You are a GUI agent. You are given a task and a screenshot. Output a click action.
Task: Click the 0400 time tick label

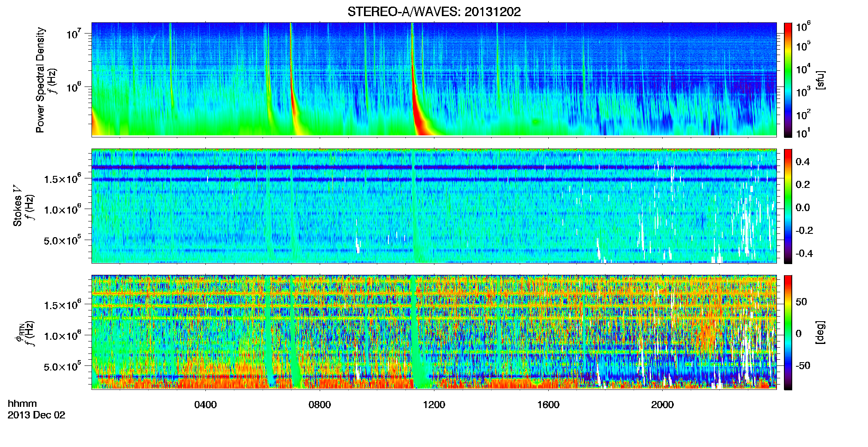click(205, 404)
